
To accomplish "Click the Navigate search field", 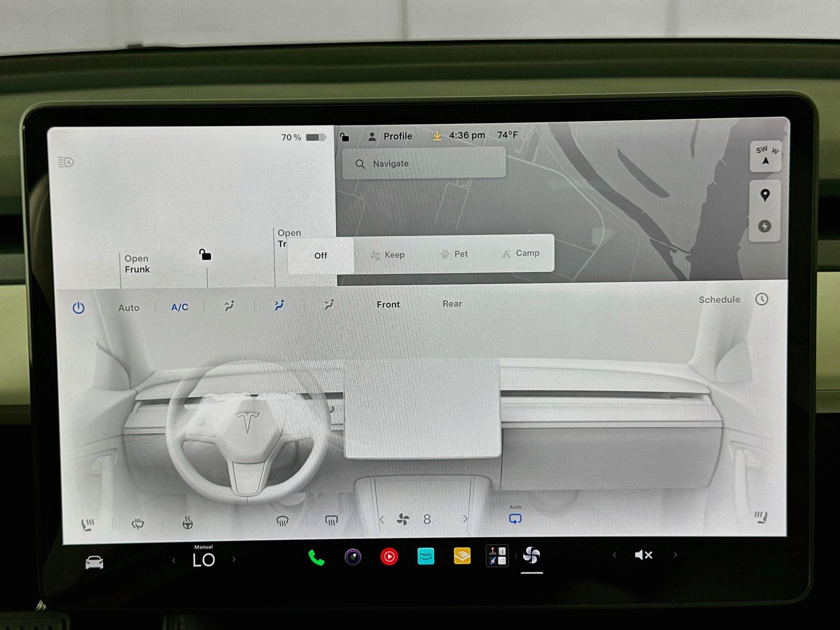I will (424, 164).
